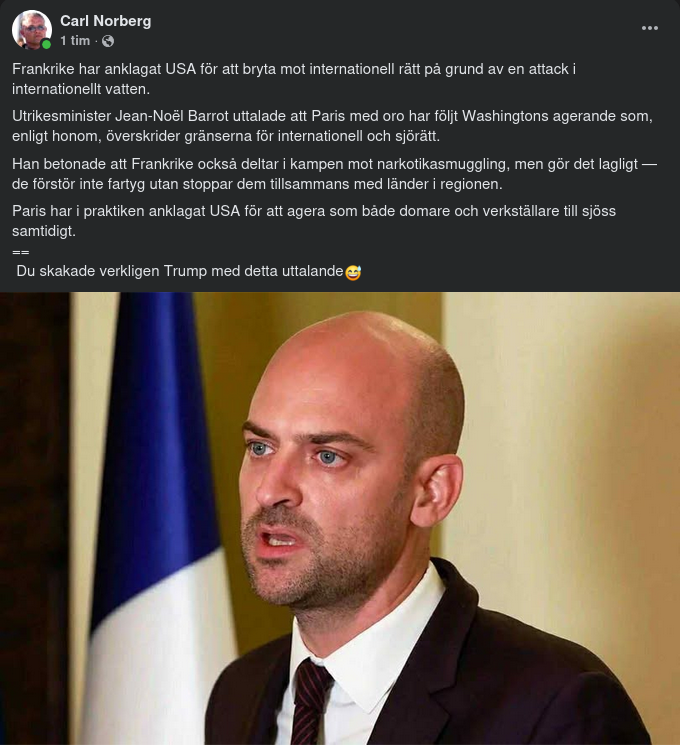Click the word 'Washingtons' in the post

click(505, 116)
